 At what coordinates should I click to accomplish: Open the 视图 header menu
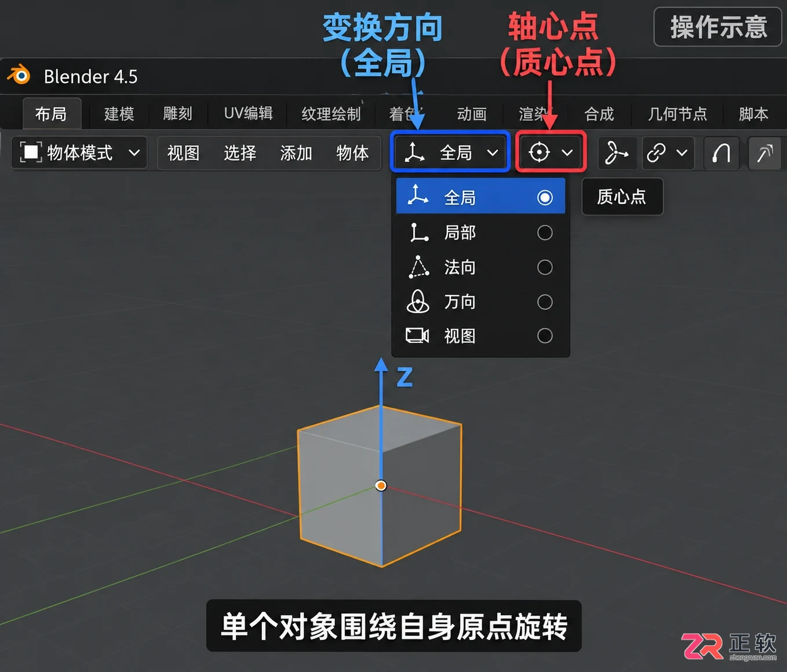[183, 153]
